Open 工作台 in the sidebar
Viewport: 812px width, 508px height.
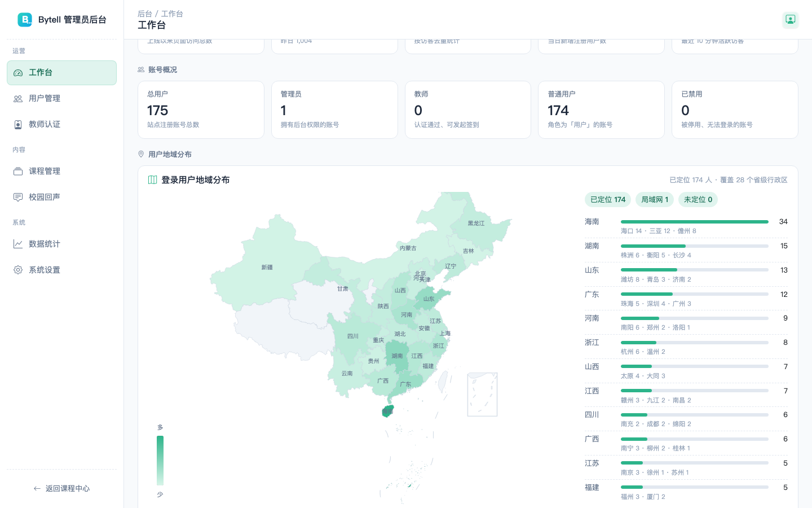click(62, 73)
